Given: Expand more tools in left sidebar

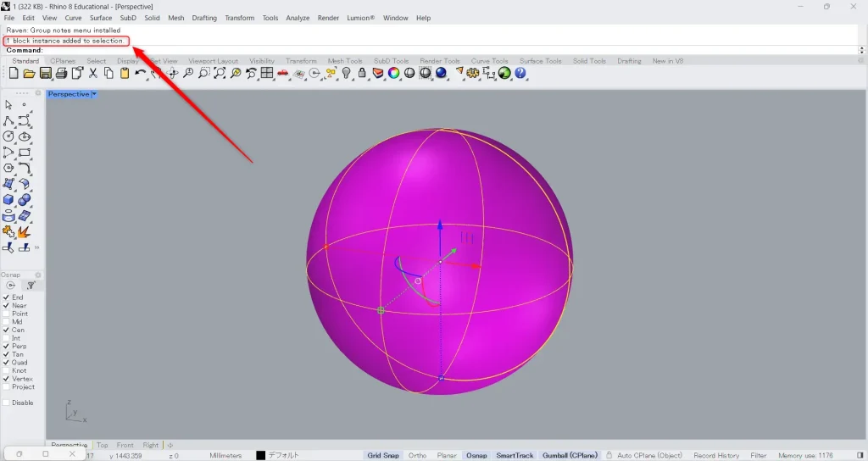Looking at the screenshot, I should [36, 247].
